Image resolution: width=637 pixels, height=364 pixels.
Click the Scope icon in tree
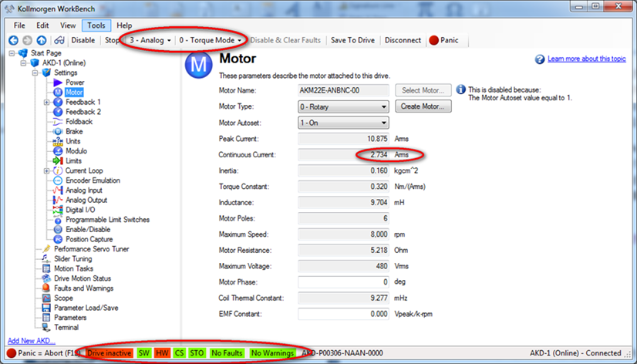point(47,298)
